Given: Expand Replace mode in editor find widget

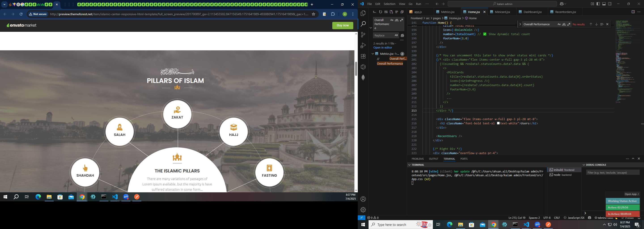Looking at the screenshot, I should pyautogui.click(x=520, y=24).
